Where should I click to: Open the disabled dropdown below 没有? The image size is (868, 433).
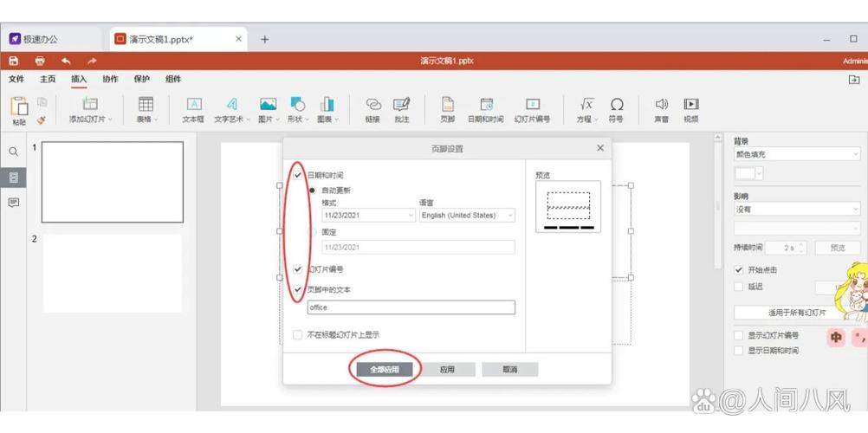click(797, 228)
